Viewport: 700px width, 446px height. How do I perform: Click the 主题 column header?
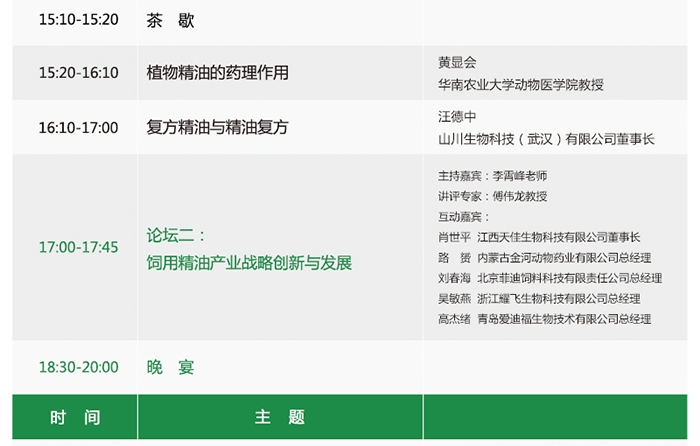point(280,418)
